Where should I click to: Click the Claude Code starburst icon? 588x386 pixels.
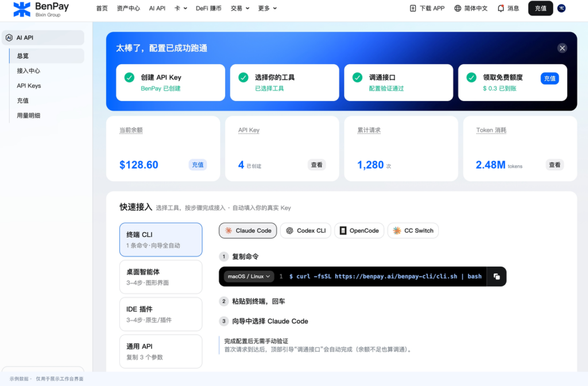pyautogui.click(x=229, y=231)
